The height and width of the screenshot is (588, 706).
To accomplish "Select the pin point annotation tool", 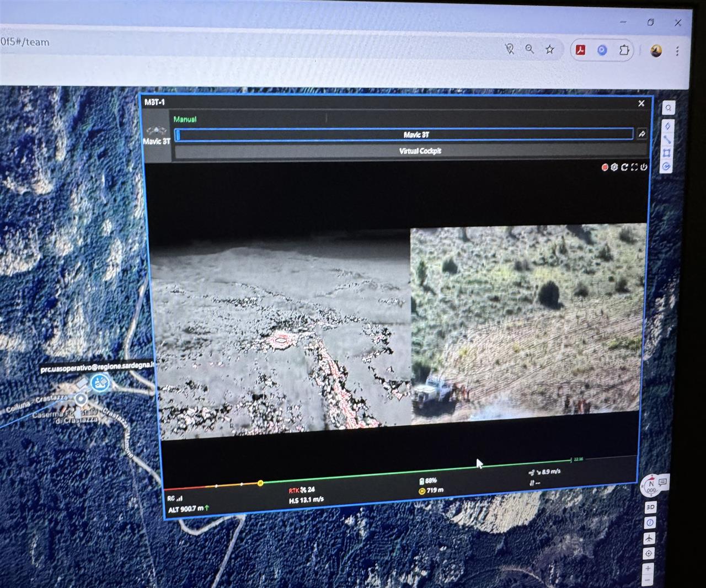I will 668,126.
